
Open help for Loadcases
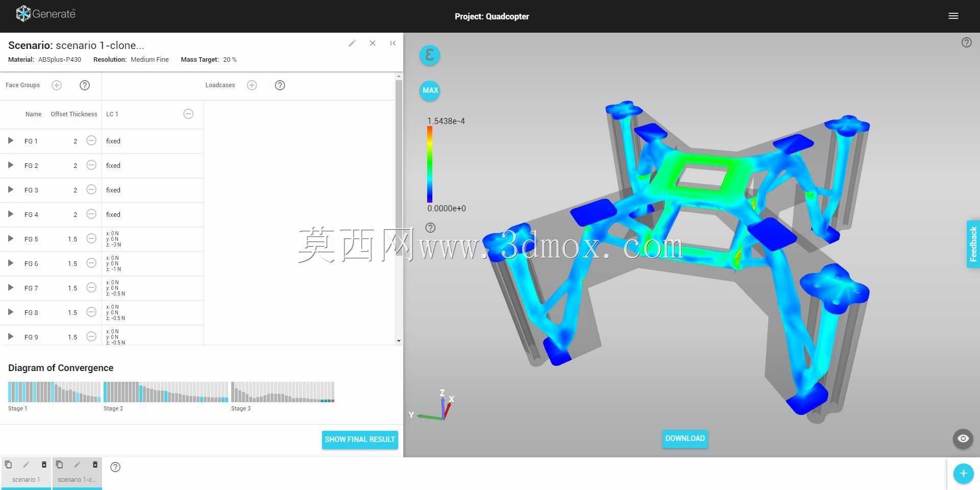tap(280, 85)
